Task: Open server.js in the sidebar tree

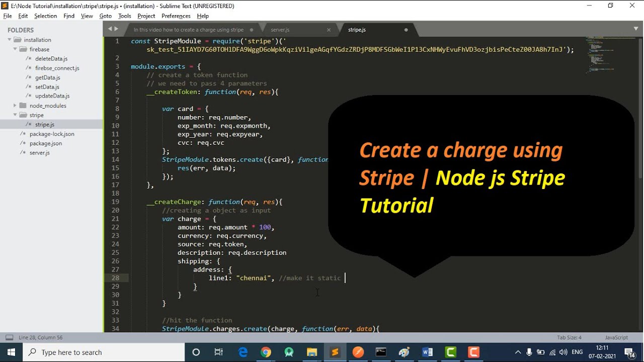Action: tap(40, 152)
